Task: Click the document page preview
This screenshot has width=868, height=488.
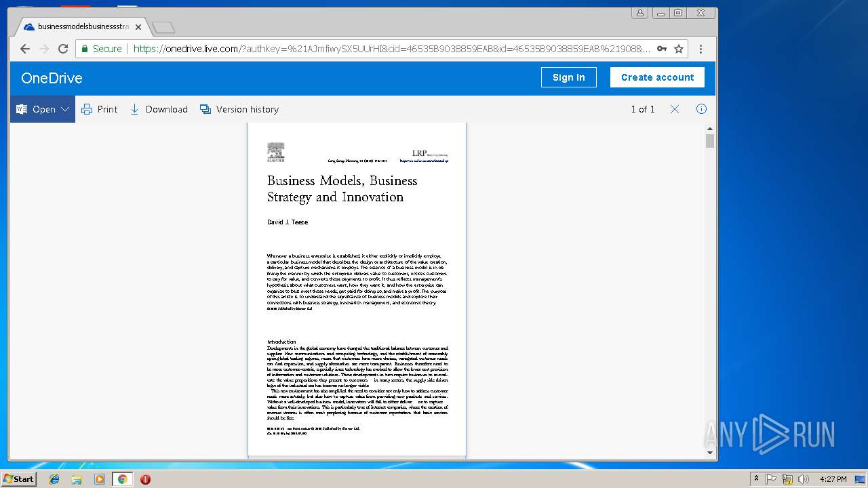Action: tap(357, 289)
